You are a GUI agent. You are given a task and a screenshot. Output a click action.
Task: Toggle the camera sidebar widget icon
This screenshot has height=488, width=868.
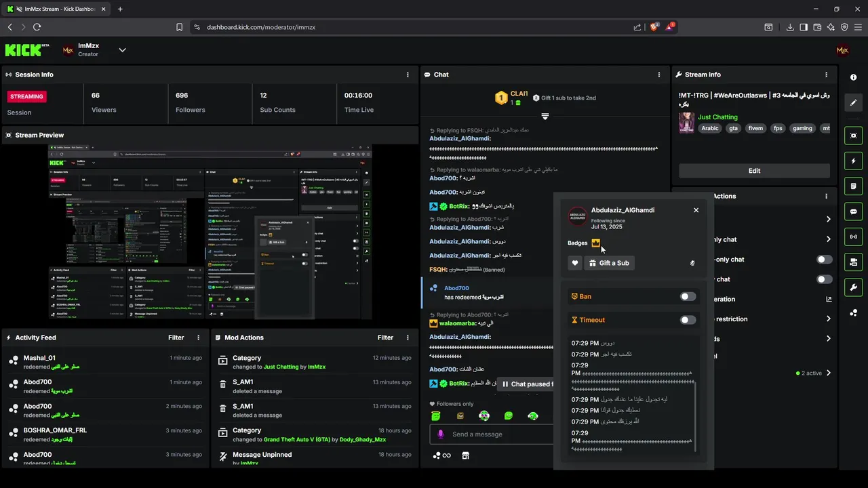tap(853, 262)
